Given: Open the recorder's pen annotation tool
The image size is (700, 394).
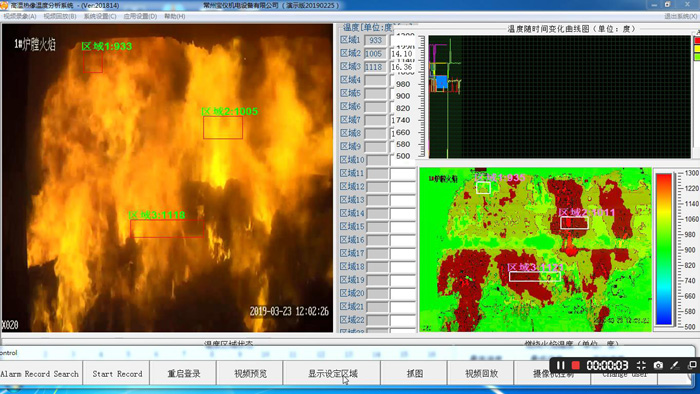Looking at the screenshot, I should (x=675, y=365).
